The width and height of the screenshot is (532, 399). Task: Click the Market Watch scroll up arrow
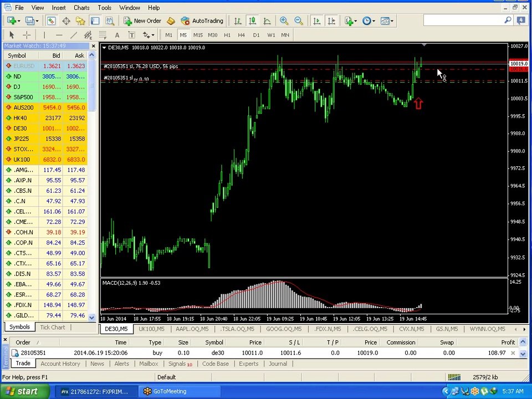pyautogui.click(x=92, y=55)
